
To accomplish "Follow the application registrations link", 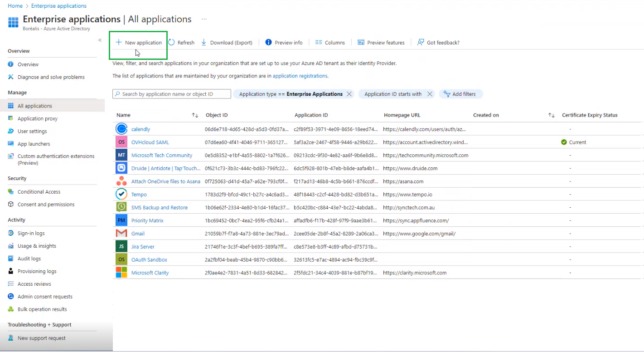I will pyautogui.click(x=300, y=76).
